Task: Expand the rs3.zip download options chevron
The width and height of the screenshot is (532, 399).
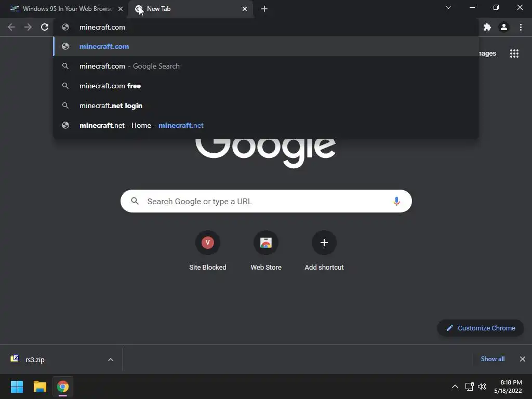Action: (111, 360)
